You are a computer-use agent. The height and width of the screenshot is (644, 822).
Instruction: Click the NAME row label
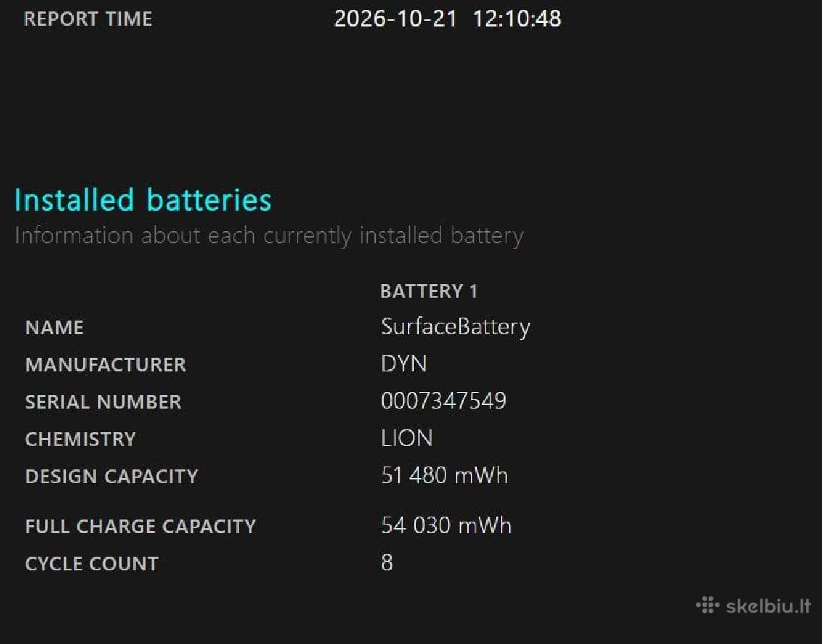click(54, 328)
